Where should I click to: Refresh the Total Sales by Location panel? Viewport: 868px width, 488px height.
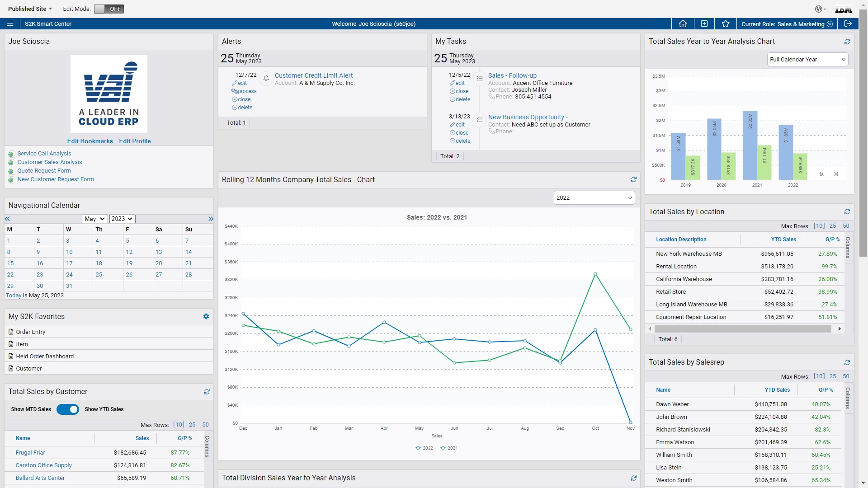(x=847, y=211)
